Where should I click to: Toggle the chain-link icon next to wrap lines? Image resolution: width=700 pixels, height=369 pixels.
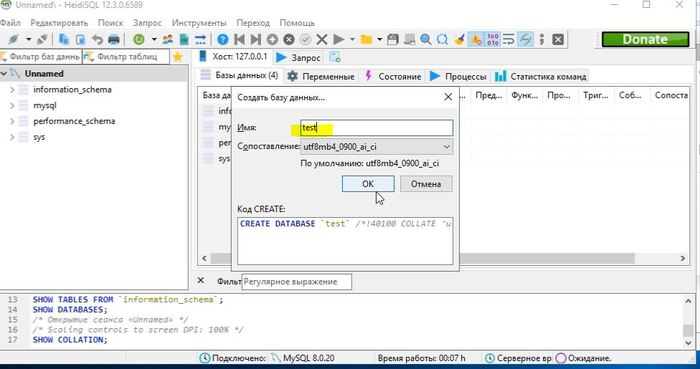(525, 40)
